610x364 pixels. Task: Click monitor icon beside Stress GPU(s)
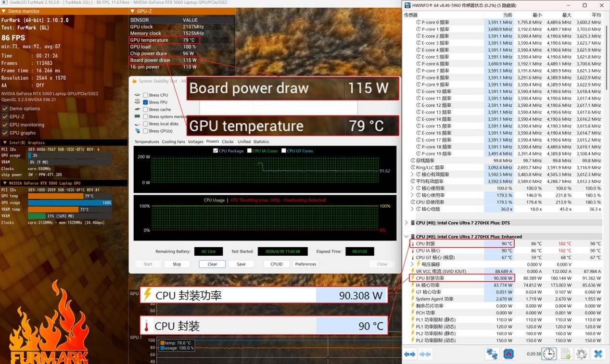coord(138,131)
